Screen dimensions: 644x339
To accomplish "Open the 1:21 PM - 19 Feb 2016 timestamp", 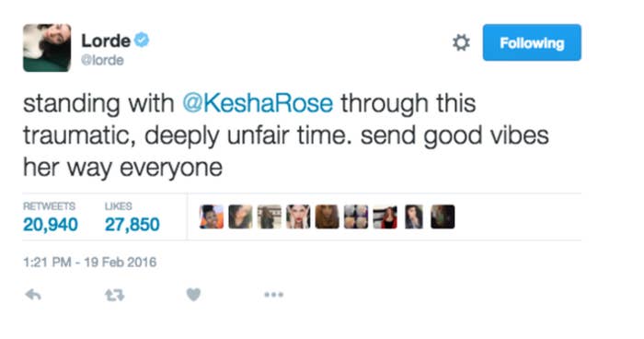I will pos(90,262).
